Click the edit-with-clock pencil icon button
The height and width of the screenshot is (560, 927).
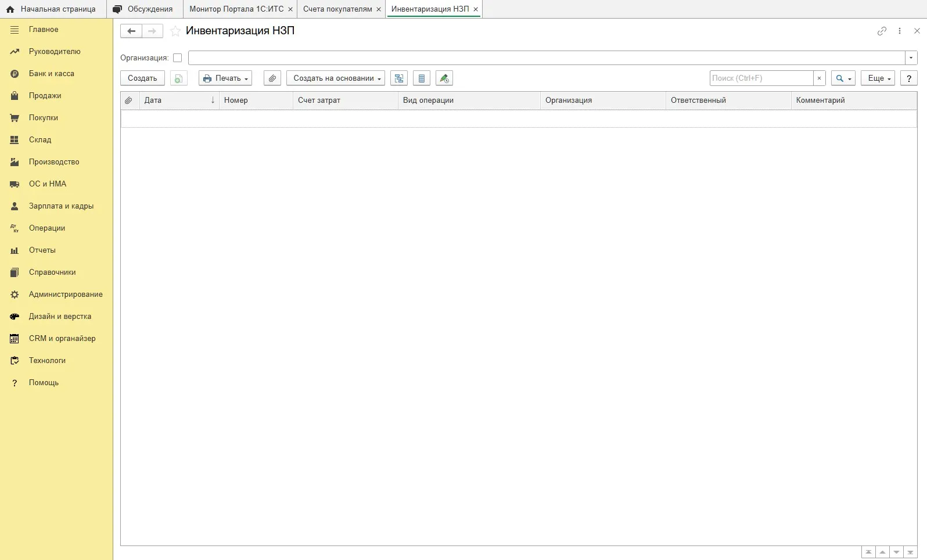[x=444, y=78]
